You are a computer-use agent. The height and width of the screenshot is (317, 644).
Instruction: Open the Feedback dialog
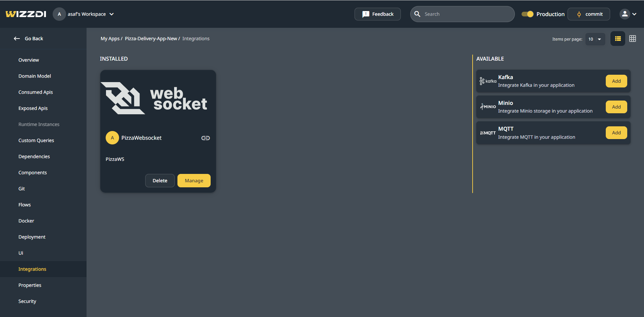pyautogui.click(x=377, y=14)
